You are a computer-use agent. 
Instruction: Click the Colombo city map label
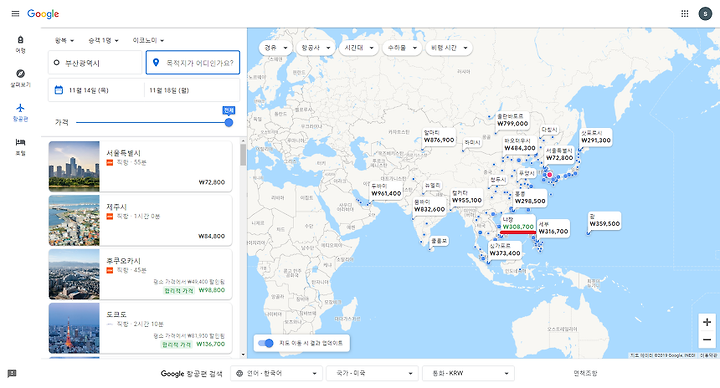point(439,241)
